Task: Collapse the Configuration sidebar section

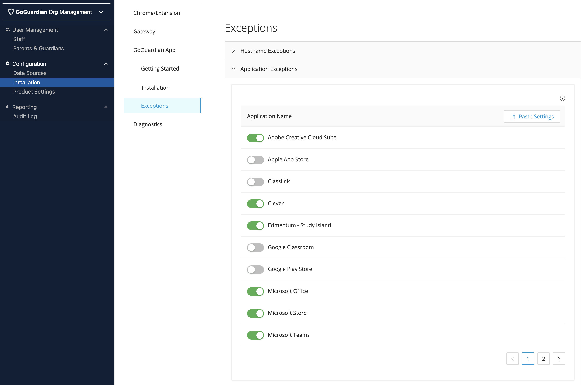Action: click(x=106, y=64)
